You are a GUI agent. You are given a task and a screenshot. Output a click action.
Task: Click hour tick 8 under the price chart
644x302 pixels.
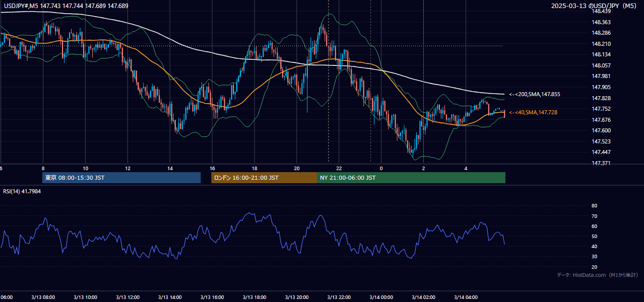(x=43, y=169)
